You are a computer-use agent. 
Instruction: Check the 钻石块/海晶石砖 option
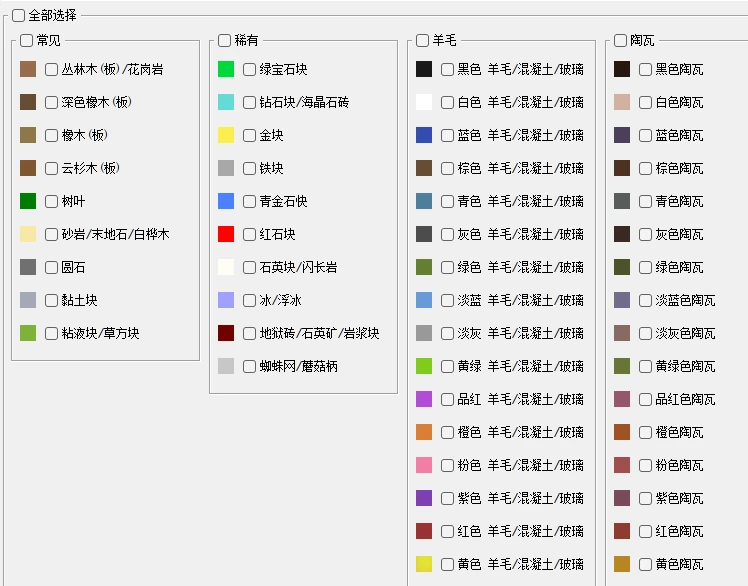[x=249, y=102]
